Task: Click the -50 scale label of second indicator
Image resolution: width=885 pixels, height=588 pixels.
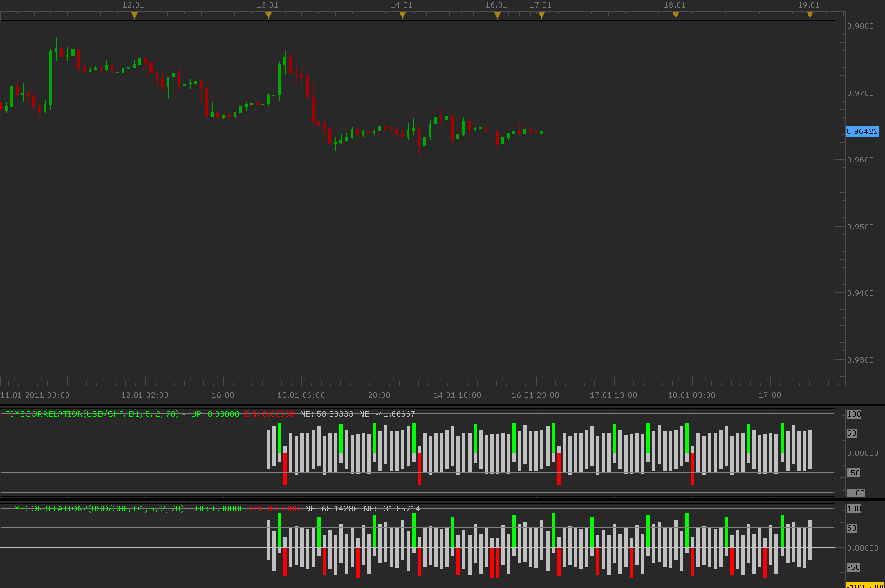Action: 853,567
